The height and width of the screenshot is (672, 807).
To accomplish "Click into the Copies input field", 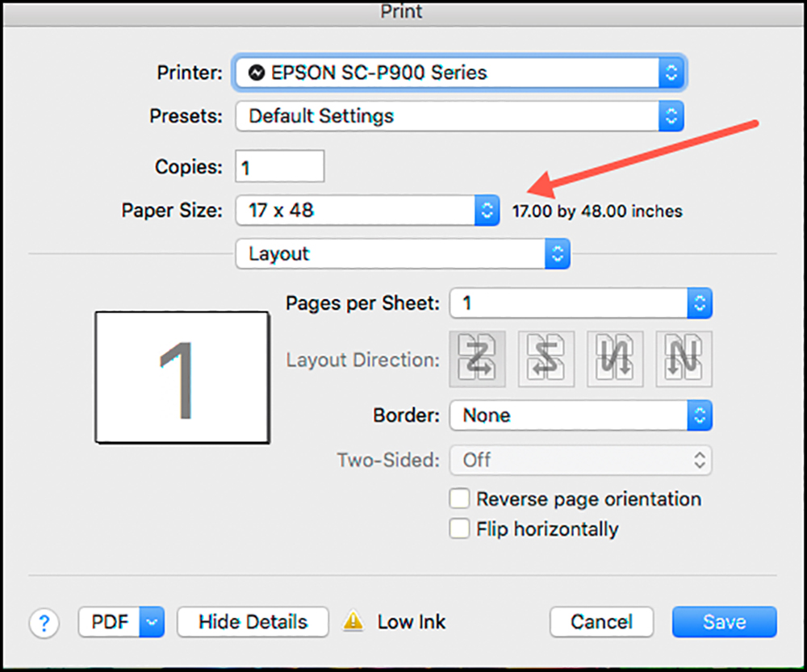I will click(x=280, y=166).
